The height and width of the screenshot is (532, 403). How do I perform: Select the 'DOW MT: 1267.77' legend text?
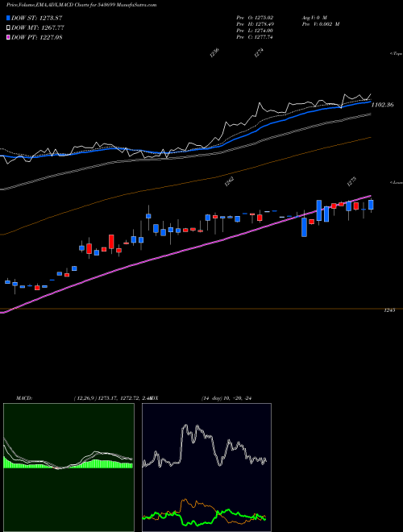[x=38, y=28]
